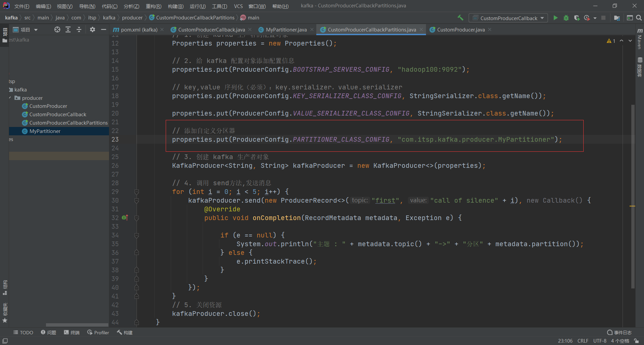Run with Coverage shield icon

pyautogui.click(x=577, y=18)
